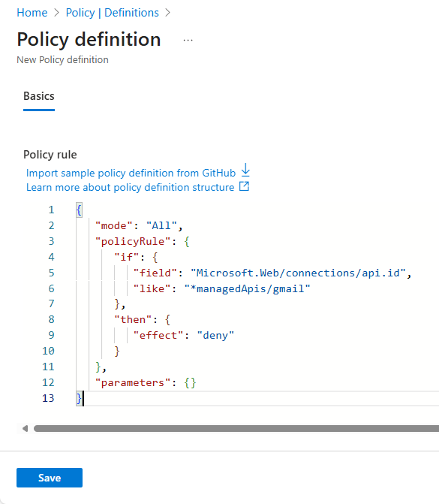Click the opening brace on line 1
The width and height of the screenshot is (439, 504).
click(79, 210)
